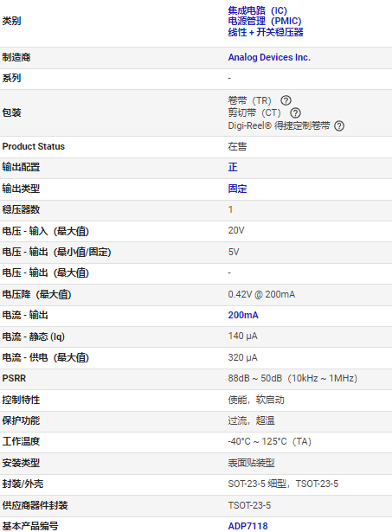Click the 20V maximum input voltage value

236,231
